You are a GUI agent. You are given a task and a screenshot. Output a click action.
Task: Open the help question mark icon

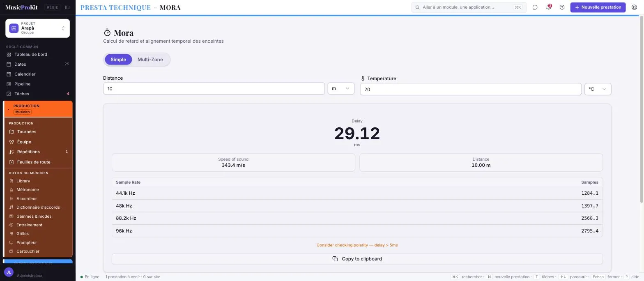tap(562, 7)
